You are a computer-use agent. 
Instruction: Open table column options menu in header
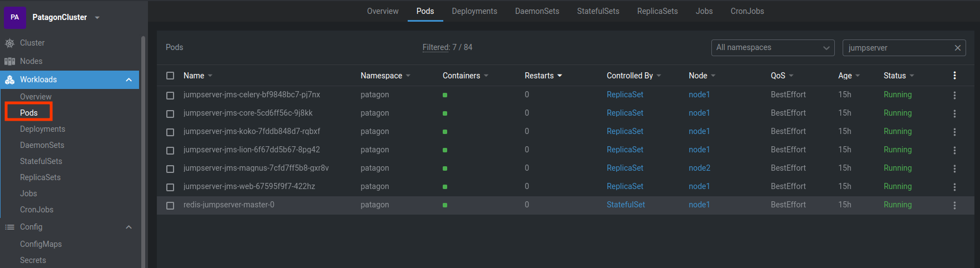pos(954,76)
